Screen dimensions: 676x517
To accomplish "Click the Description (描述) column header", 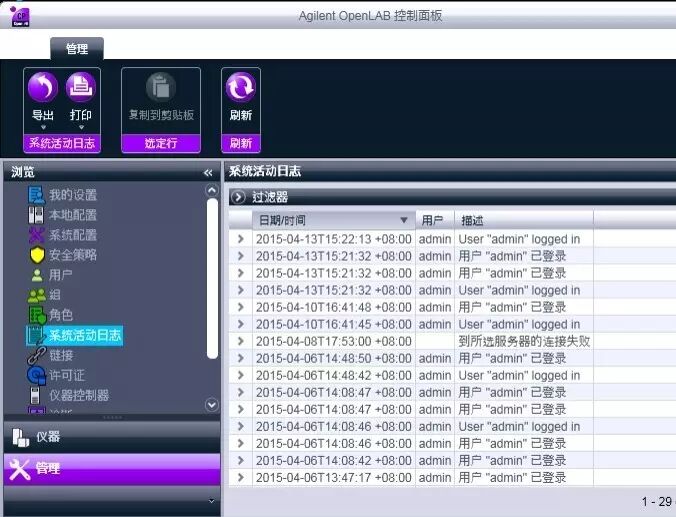I will pyautogui.click(x=524, y=220).
